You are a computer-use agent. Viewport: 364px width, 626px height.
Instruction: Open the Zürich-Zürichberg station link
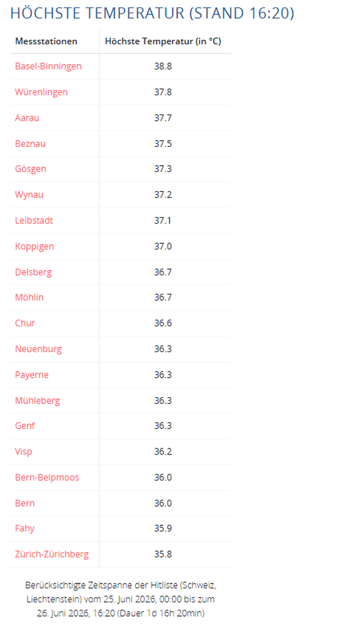click(x=52, y=554)
